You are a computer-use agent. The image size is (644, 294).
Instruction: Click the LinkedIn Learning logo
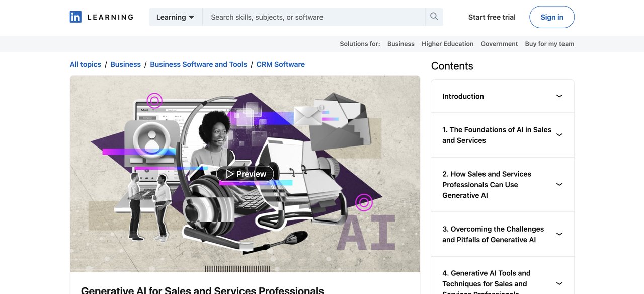click(x=102, y=17)
